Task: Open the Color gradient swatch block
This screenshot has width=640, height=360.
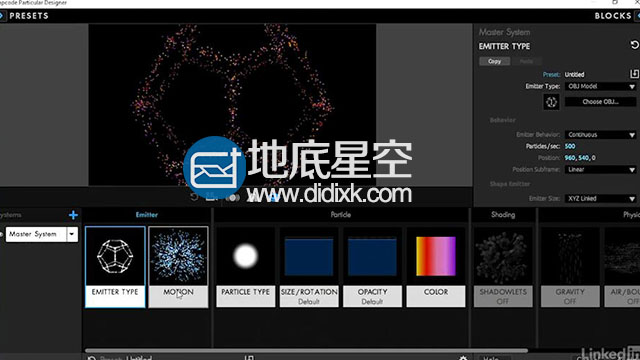Action: tap(436, 267)
